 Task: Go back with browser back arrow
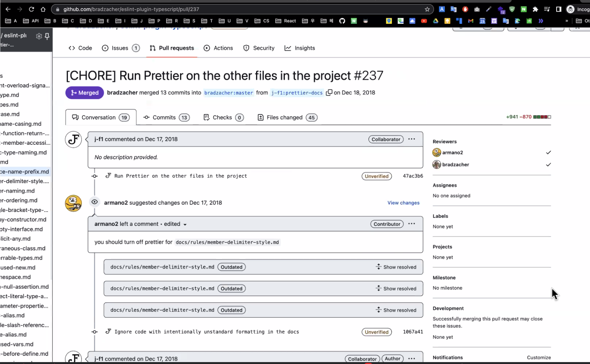point(8,9)
